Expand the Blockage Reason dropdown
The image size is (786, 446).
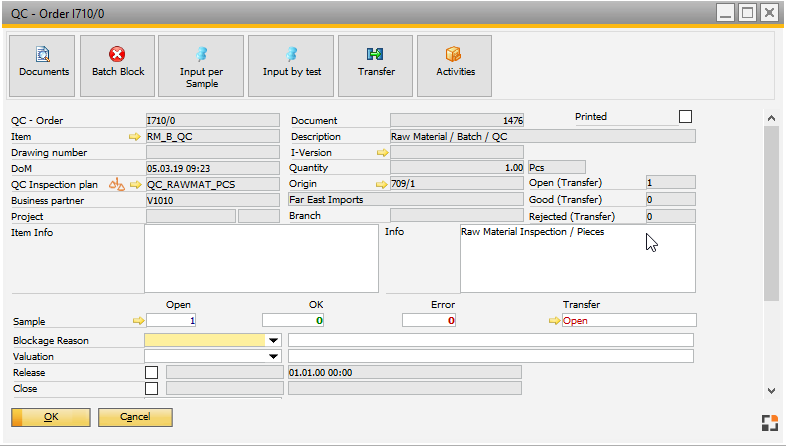[273, 341]
